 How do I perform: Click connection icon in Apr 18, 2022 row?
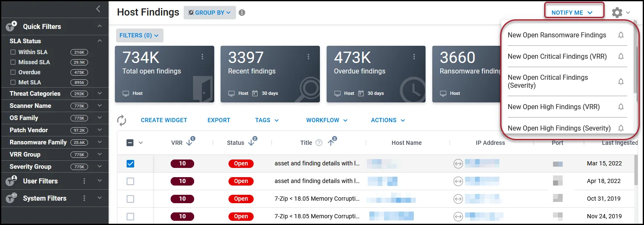pos(458,181)
